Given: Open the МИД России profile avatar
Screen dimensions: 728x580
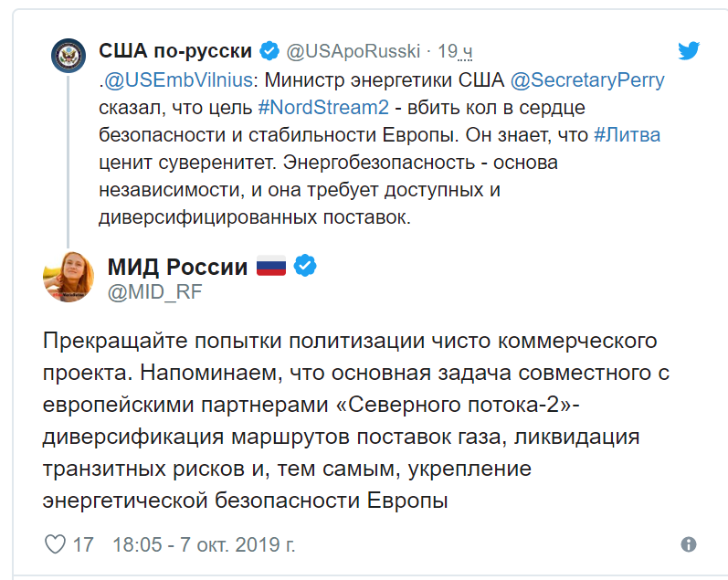Looking at the screenshot, I should (x=69, y=277).
